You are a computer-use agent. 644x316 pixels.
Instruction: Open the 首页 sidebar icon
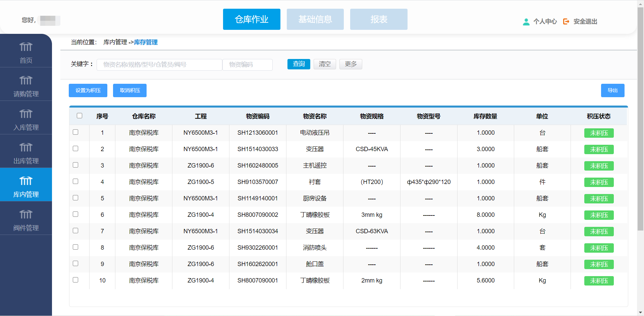click(26, 47)
